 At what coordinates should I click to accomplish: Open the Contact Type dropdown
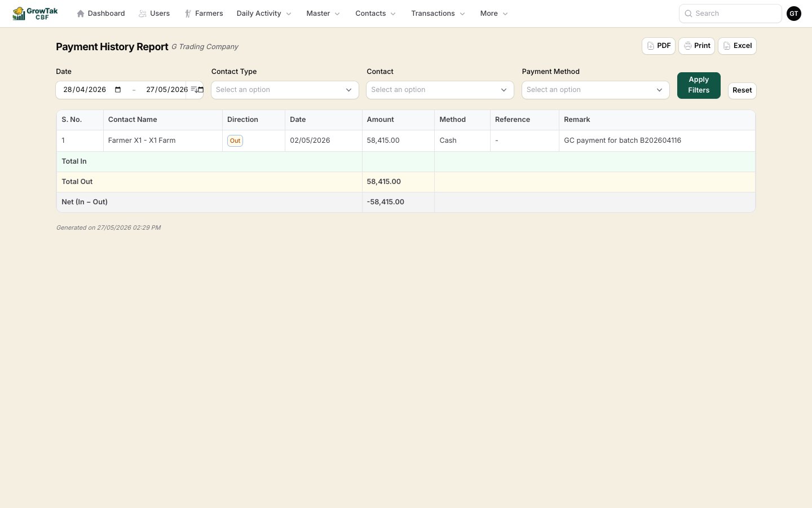[x=285, y=90]
